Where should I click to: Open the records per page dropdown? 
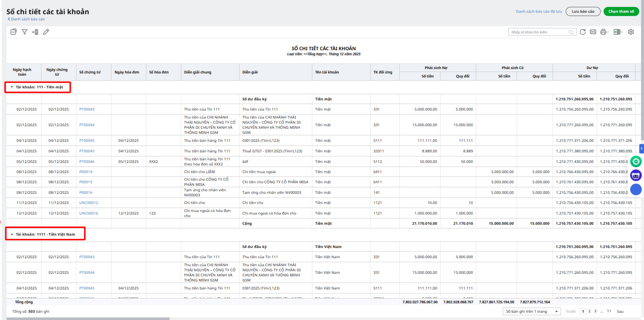[531, 312]
